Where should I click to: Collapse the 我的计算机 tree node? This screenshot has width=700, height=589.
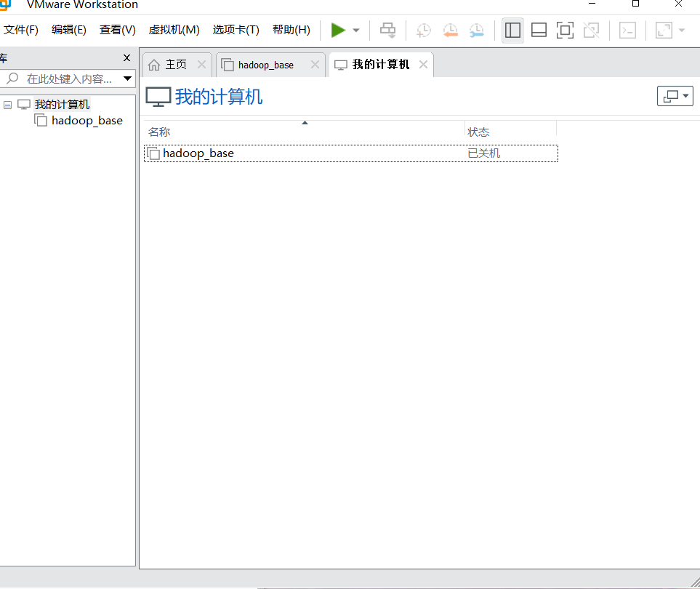pyautogui.click(x=7, y=105)
